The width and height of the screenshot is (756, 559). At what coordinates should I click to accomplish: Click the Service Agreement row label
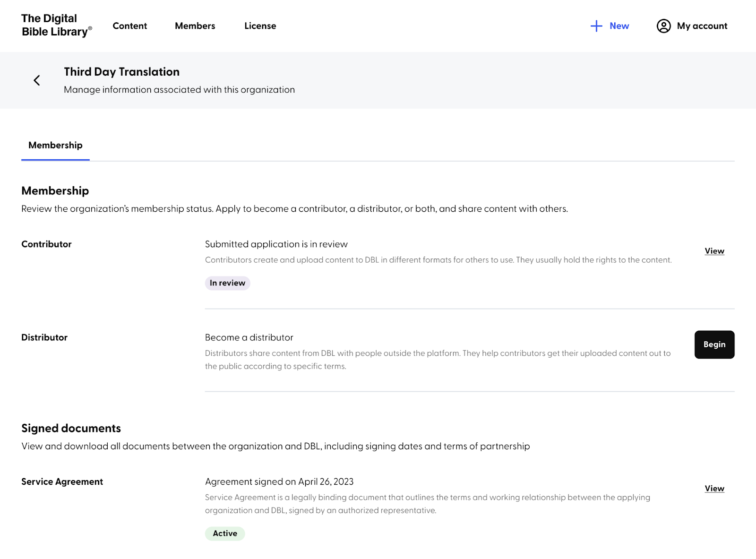62,482
